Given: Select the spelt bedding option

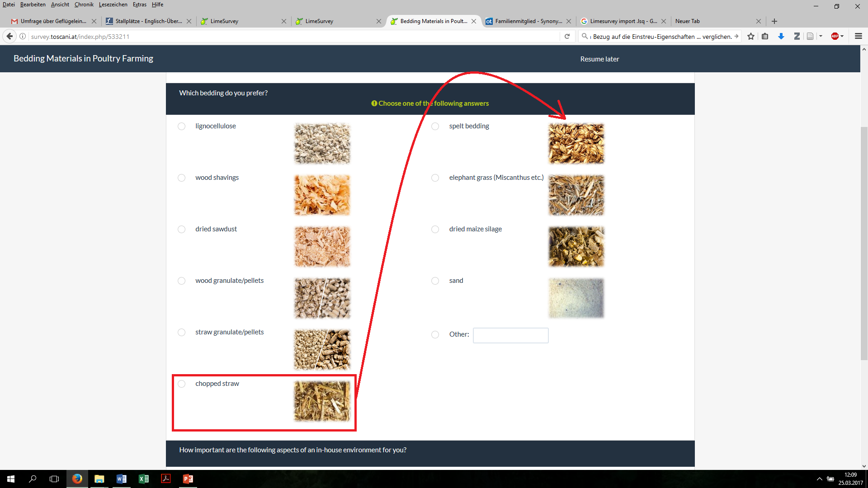Looking at the screenshot, I should (435, 126).
